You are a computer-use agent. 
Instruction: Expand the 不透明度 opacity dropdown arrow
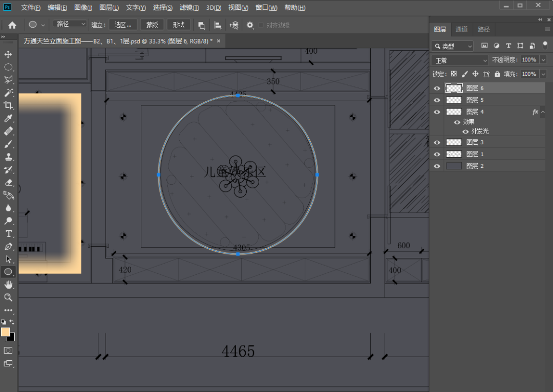pos(543,60)
